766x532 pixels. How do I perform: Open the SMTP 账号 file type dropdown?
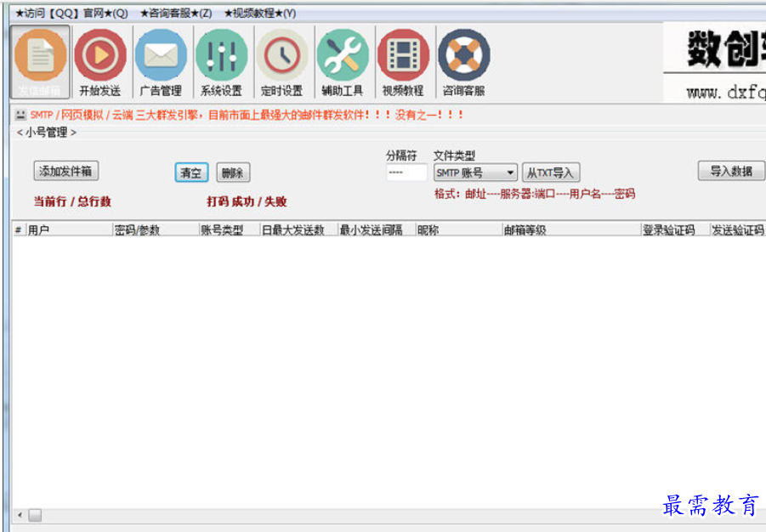point(475,173)
